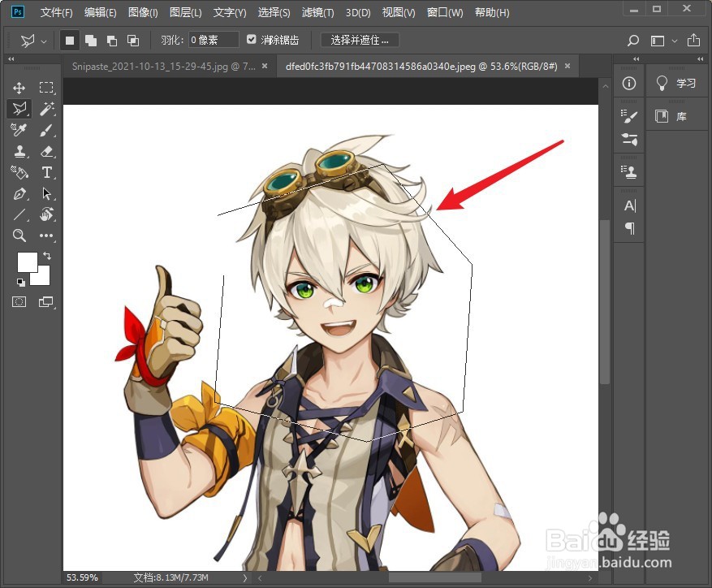Select the Paint Bucket tool

[x=19, y=172]
